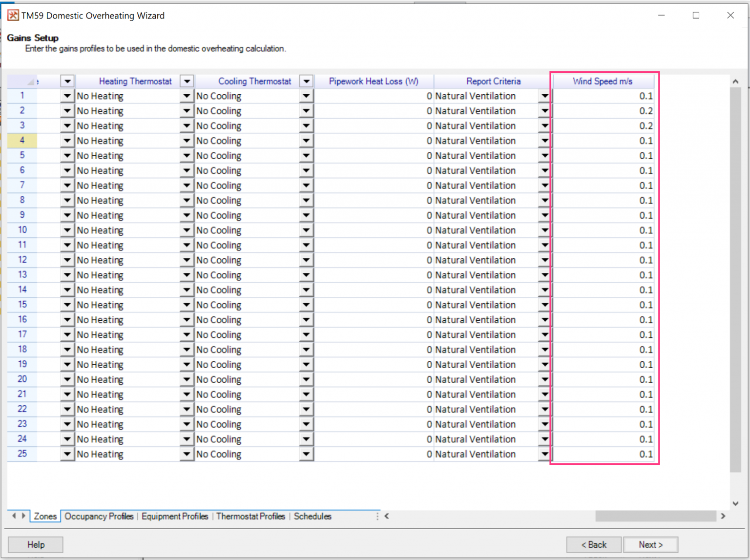750x560 pixels.
Task: Select Wind Speed cell in row 2
Action: coord(604,111)
